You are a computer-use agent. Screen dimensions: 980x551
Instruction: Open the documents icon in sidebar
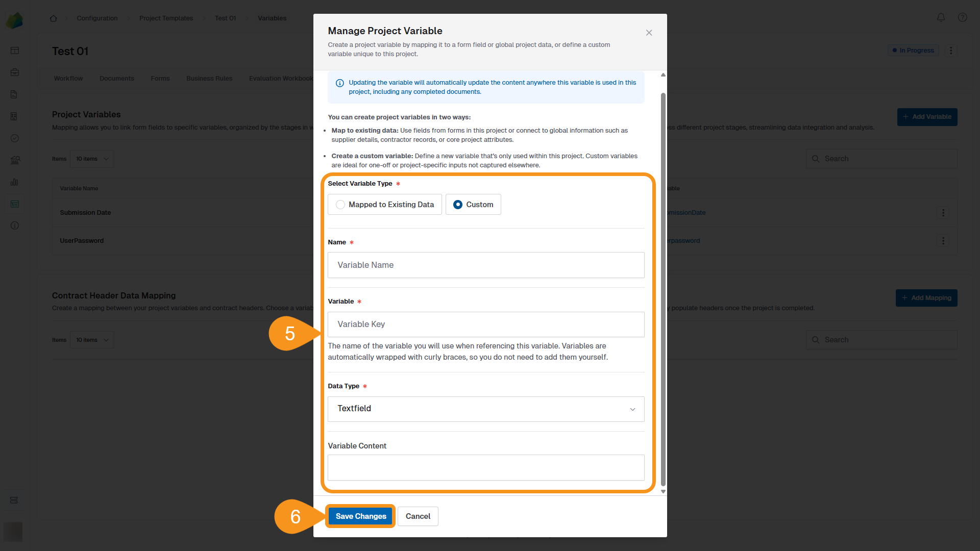tap(15, 94)
